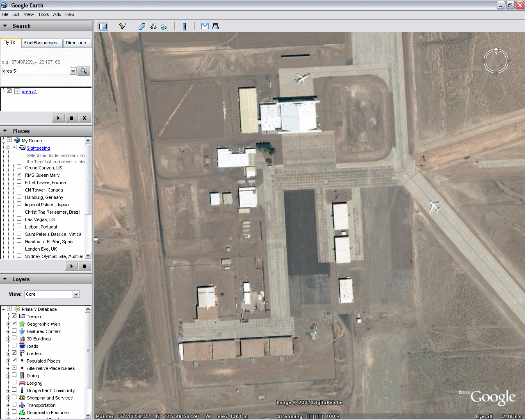Screen dimensions: 525x420
Task: Select the Add Image Overlay tool
Action: [165, 26]
